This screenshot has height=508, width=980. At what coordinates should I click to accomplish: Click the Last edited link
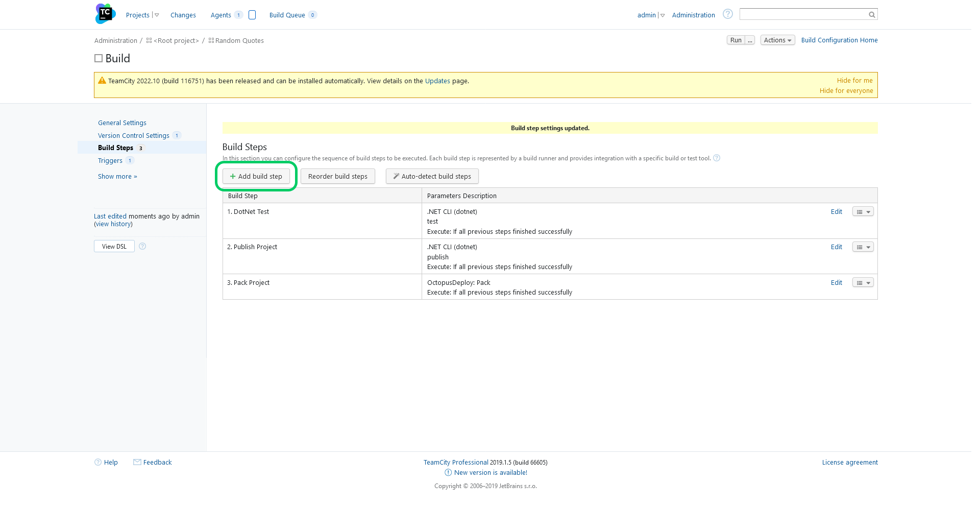point(110,216)
